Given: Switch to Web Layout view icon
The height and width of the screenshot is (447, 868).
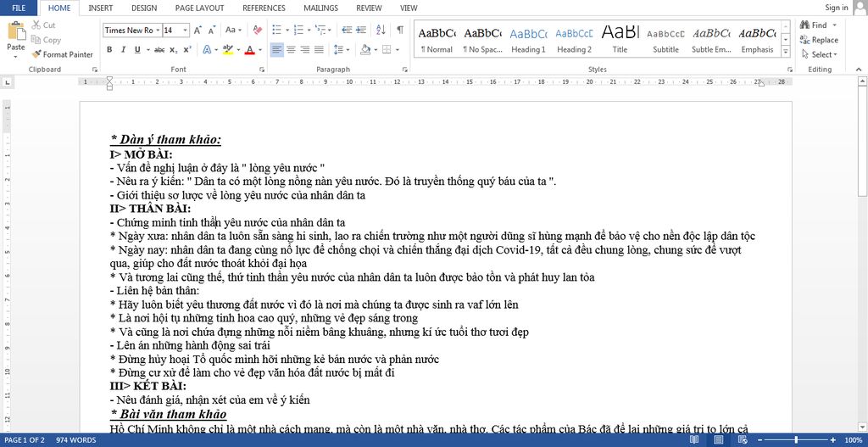Looking at the screenshot, I should click(x=743, y=440).
